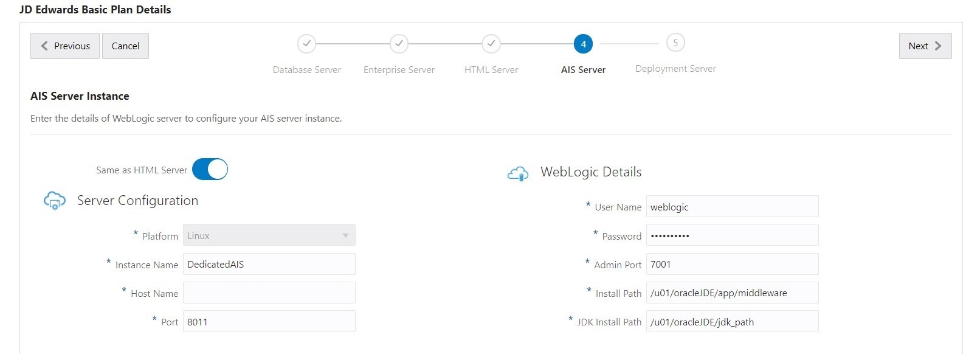Click the Same as HTML Server label
980x354 pixels.
coord(142,170)
